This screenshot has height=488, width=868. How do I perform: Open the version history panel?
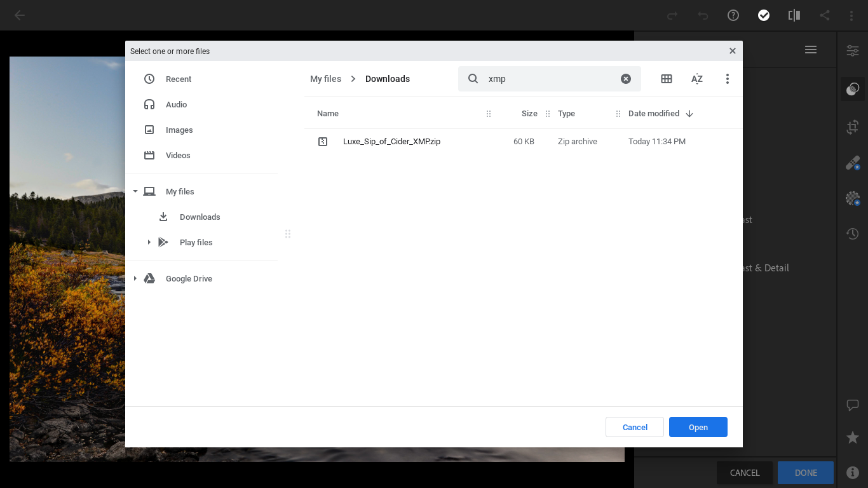tap(852, 234)
